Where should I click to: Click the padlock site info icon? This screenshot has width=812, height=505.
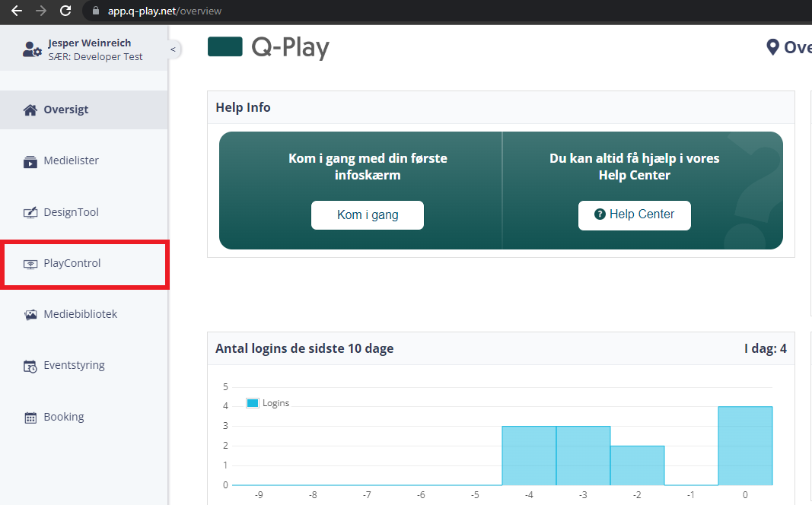point(96,11)
